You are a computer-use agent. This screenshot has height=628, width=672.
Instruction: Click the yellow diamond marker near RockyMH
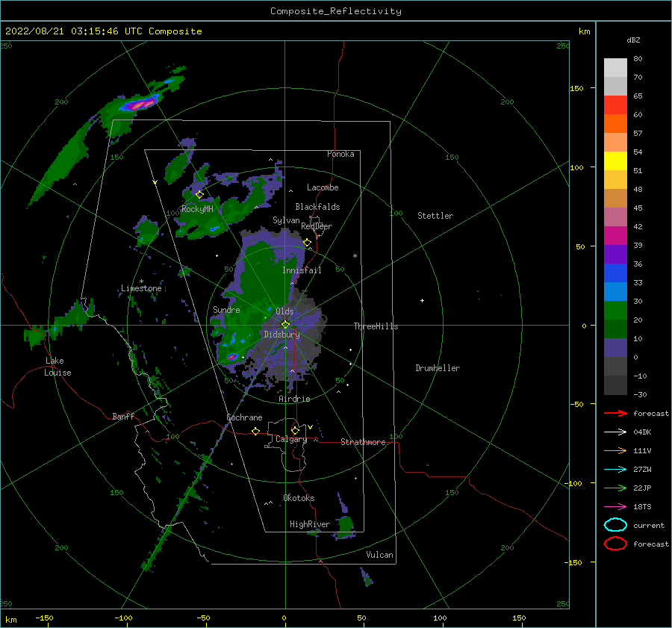pyautogui.click(x=199, y=195)
